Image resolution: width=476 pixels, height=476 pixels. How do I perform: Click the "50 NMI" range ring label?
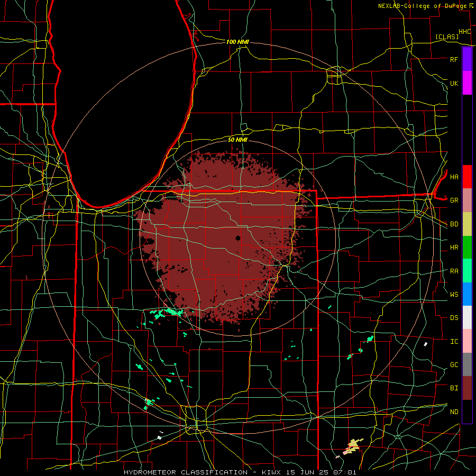point(237,140)
